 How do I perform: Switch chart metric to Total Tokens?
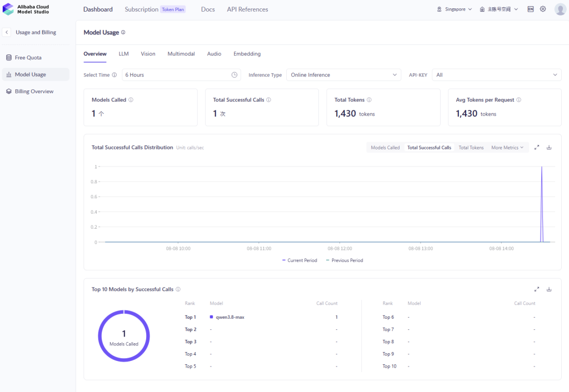point(471,148)
